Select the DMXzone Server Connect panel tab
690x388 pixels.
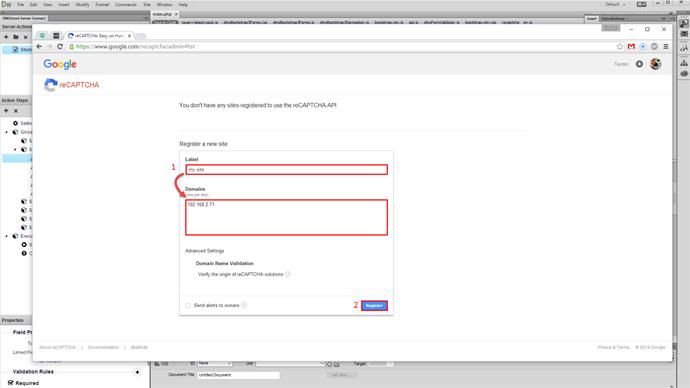(24, 18)
